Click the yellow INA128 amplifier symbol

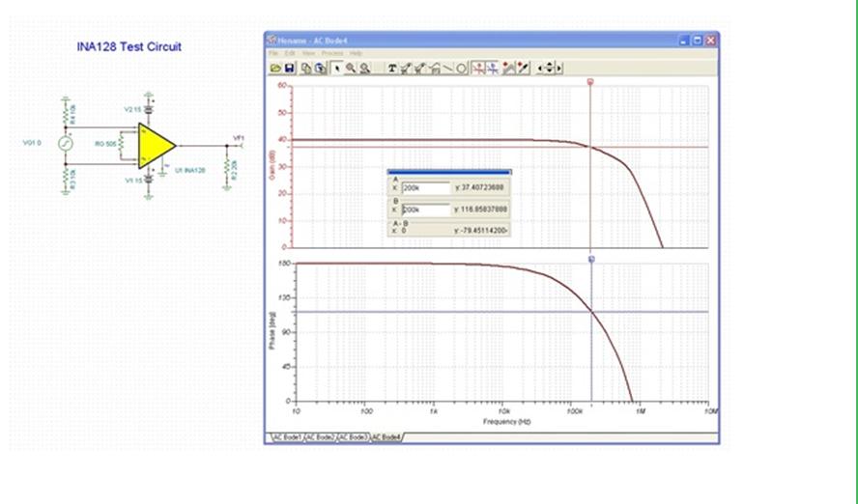coord(156,146)
